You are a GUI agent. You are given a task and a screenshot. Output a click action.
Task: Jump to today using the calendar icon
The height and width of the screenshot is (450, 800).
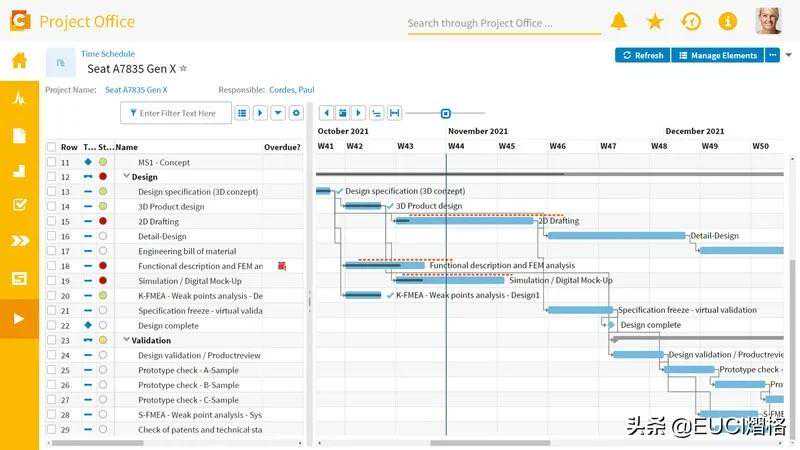pyautogui.click(x=342, y=113)
